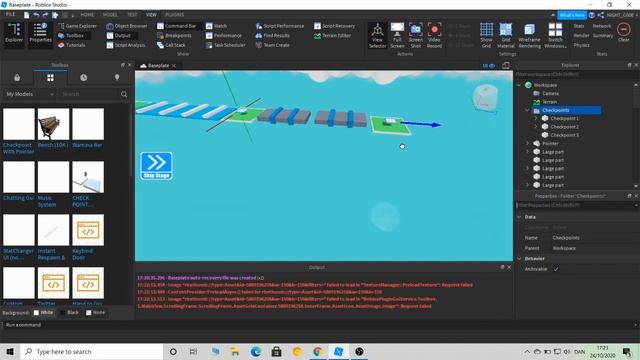Expand Checkpoint 1 in Explorer

(536, 118)
